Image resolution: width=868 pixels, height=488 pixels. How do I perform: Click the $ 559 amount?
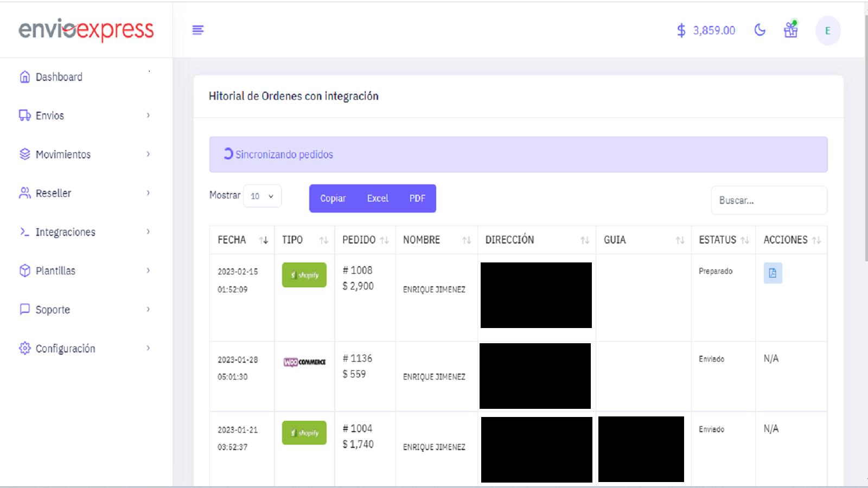pyautogui.click(x=354, y=374)
